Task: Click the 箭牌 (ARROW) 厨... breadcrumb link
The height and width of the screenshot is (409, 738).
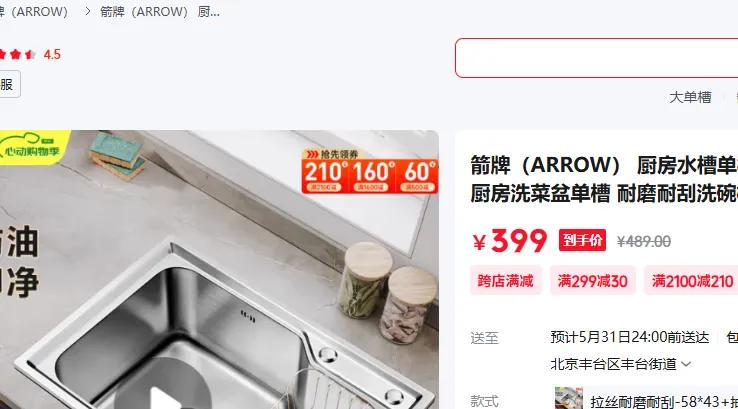Action: click(x=160, y=12)
